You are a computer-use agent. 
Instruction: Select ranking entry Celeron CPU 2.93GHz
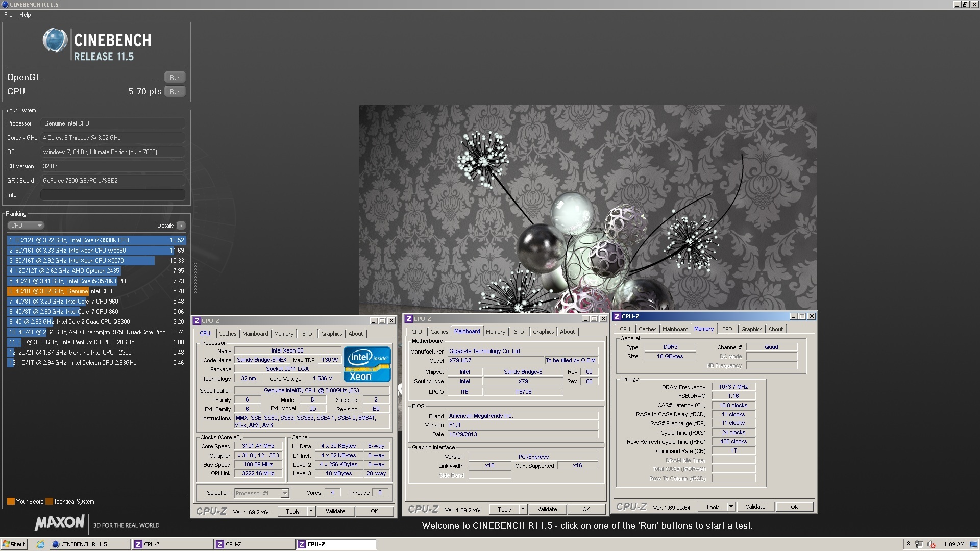96,363
